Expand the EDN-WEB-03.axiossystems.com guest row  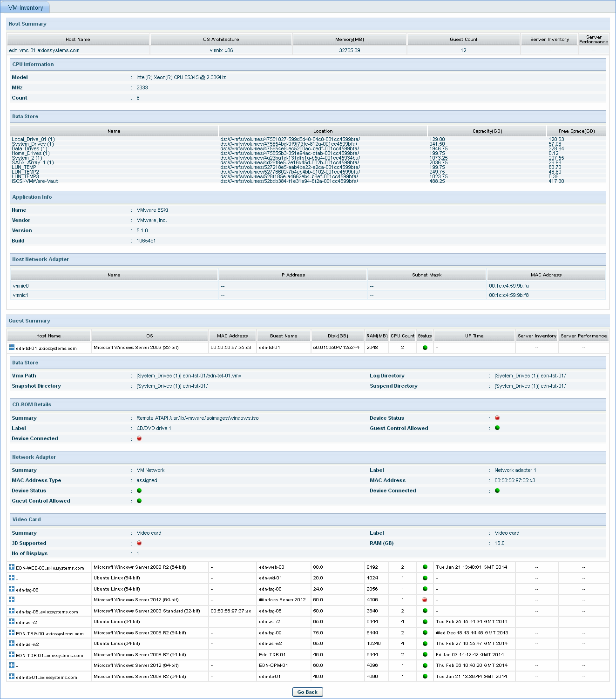pyautogui.click(x=12, y=567)
